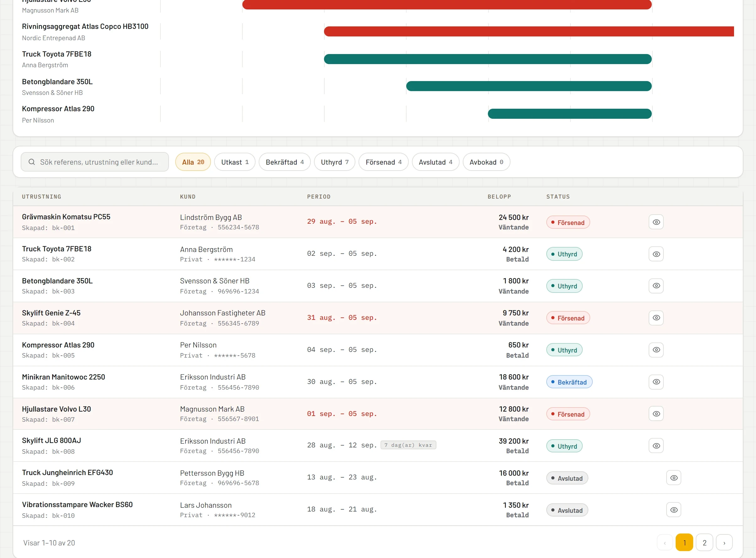Click Betongblandare 350L timeline bar
This screenshot has height=558, width=756.
click(x=529, y=86)
